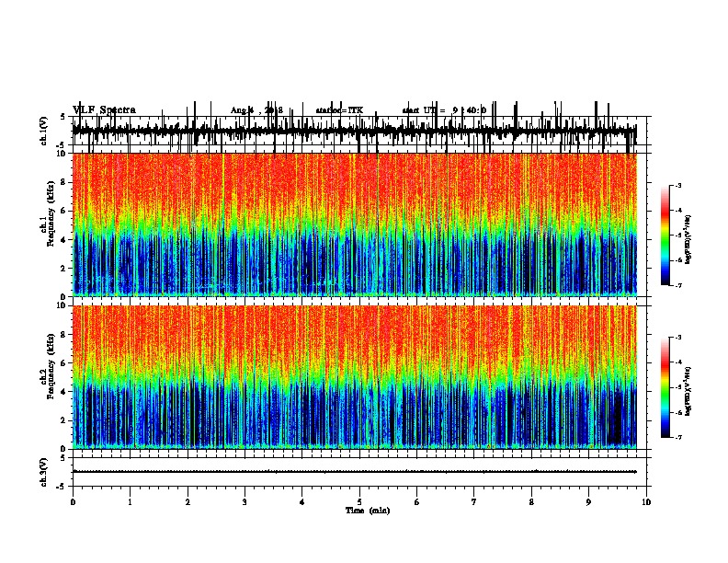Click the ch.2 colorbar gradient strip
The height and width of the screenshot is (563, 728).
665,387
